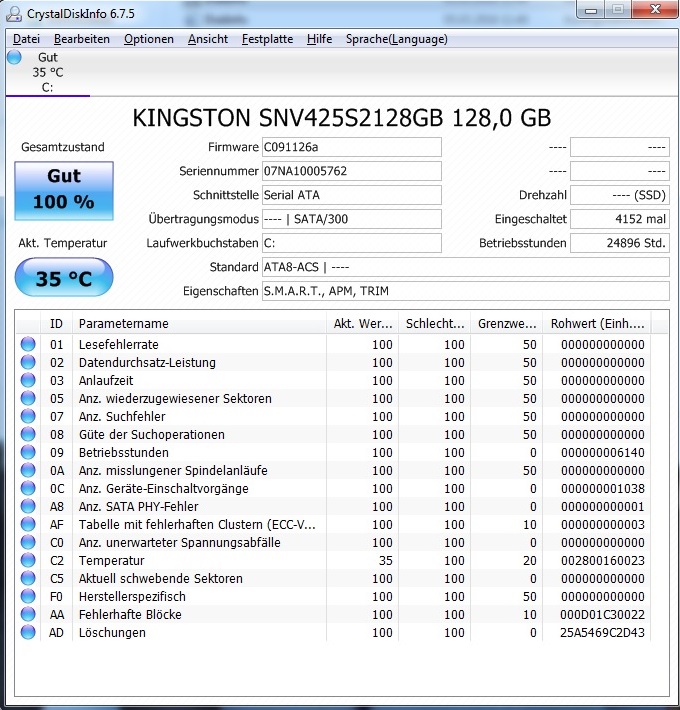Select the Anz. Suchfehler parameter name

(x=122, y=417)
